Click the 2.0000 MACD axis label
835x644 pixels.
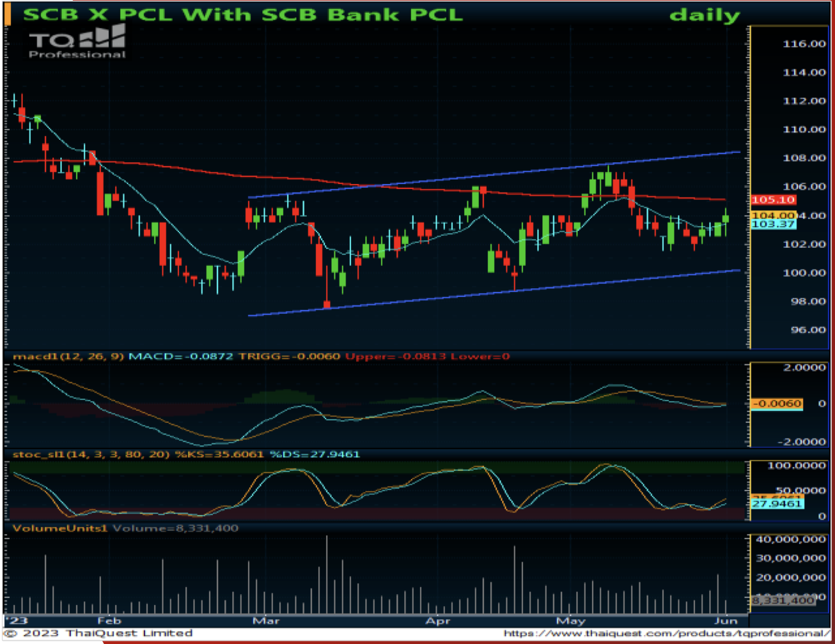[x=804, y=367]
